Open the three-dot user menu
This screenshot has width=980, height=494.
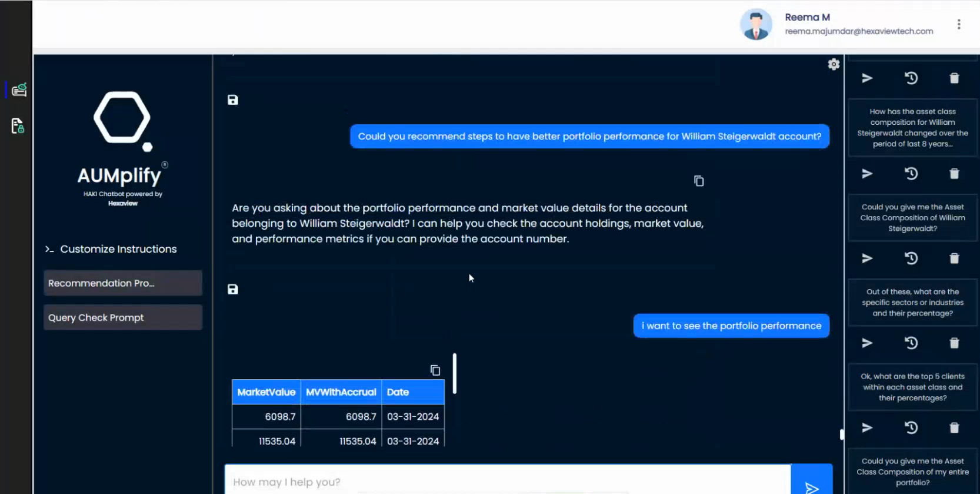[959, 24]
